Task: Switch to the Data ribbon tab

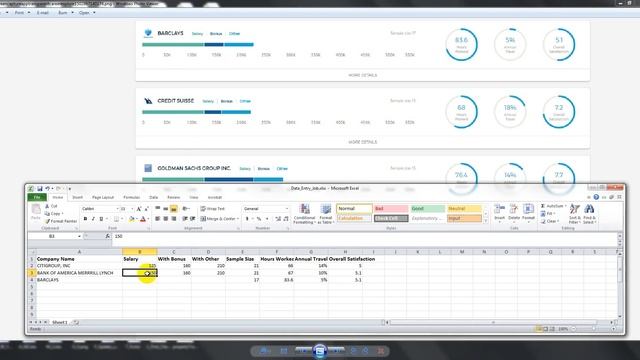Action: point(153,197)
